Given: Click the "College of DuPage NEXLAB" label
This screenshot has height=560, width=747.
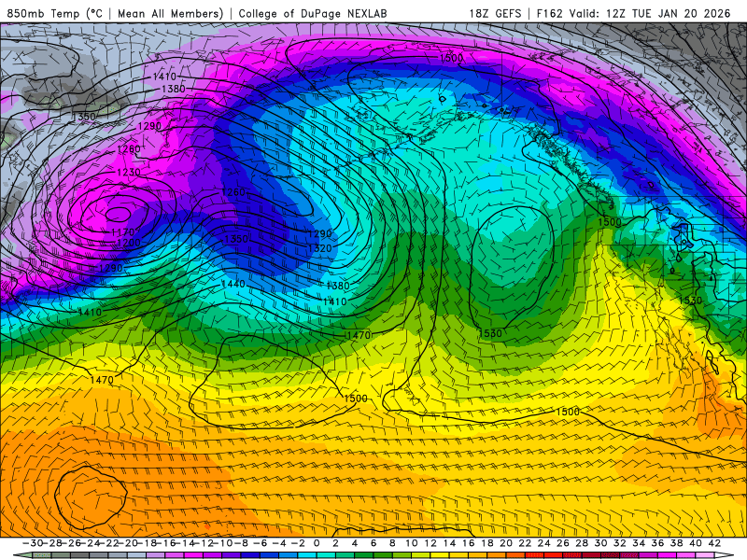Looking at the screenshot, I should (x=313, y=13).
